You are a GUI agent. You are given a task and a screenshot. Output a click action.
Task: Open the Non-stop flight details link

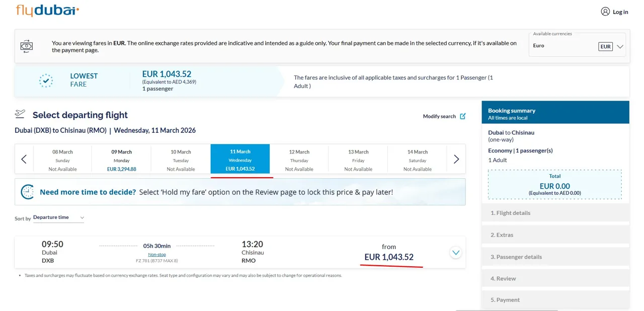(x=157, y=255)
